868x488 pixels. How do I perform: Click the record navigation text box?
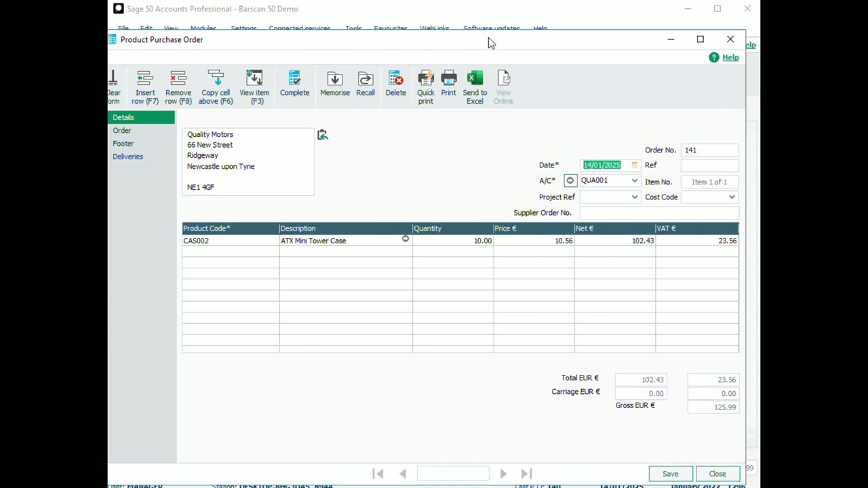tap(453, 474)
